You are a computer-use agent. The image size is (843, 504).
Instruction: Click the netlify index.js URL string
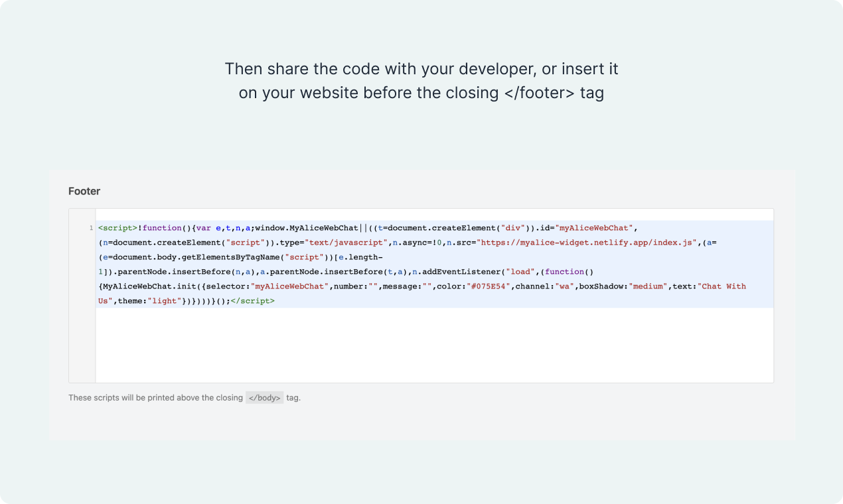point(587,243)
